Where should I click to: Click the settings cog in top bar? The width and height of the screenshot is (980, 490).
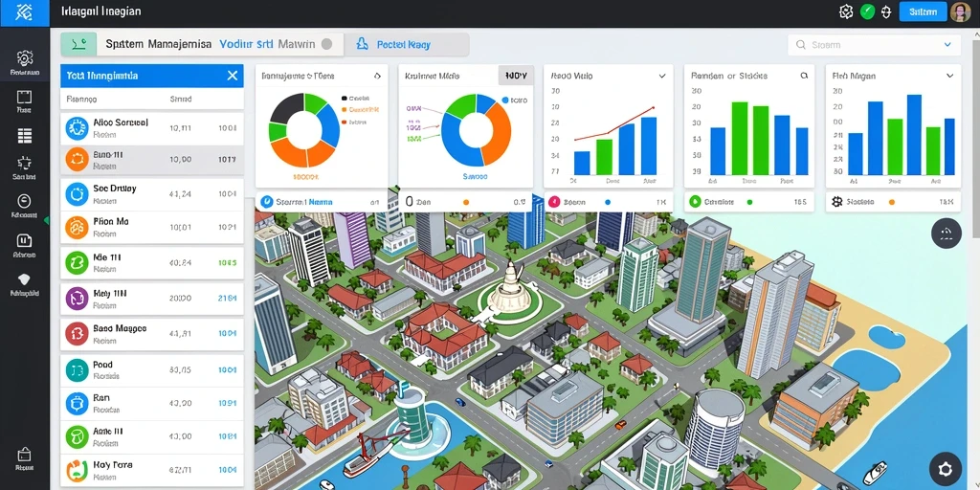[846, 11]
